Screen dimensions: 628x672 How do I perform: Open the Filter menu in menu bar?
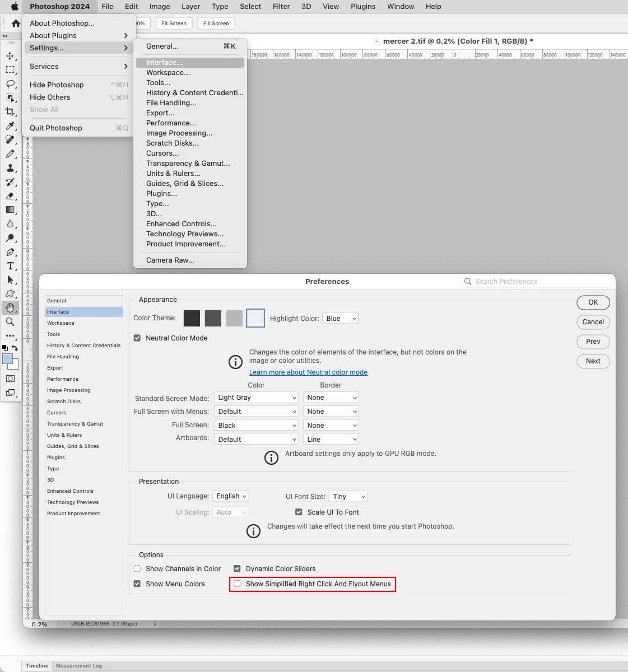(x=281, y=7)
